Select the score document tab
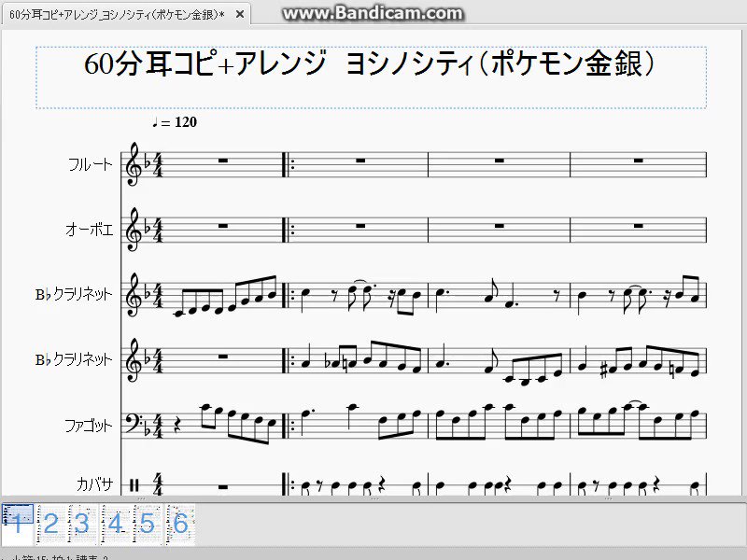Screen dimensions: 747x560 click(x=126, y=15)
